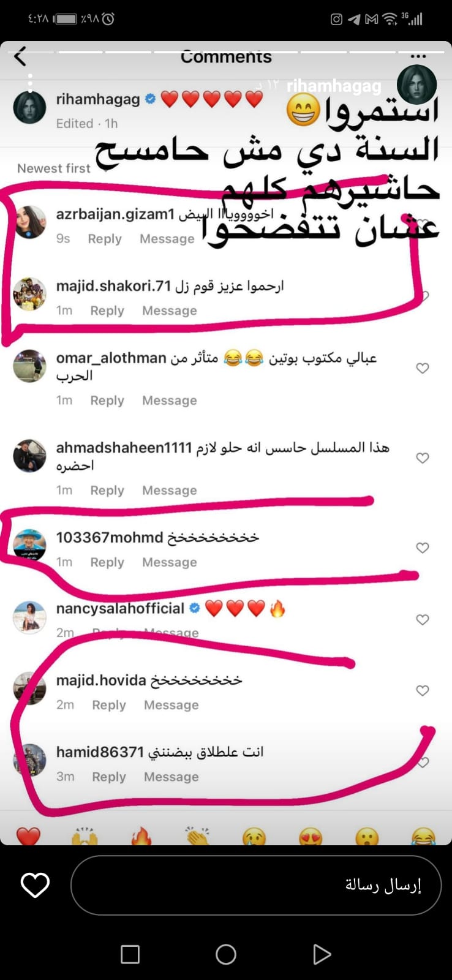The height and width of the screenshot is (980, 452).
Task: Open rihamhagag's story profile picture
Action: click(x=417, y=83)
